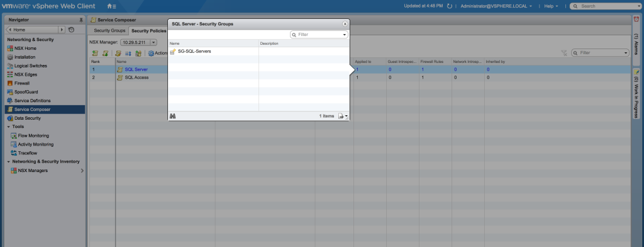The height and width of the screenshot is (247, 644).
Task: Open the vSphere home menu icon
Action: point(111,6)
